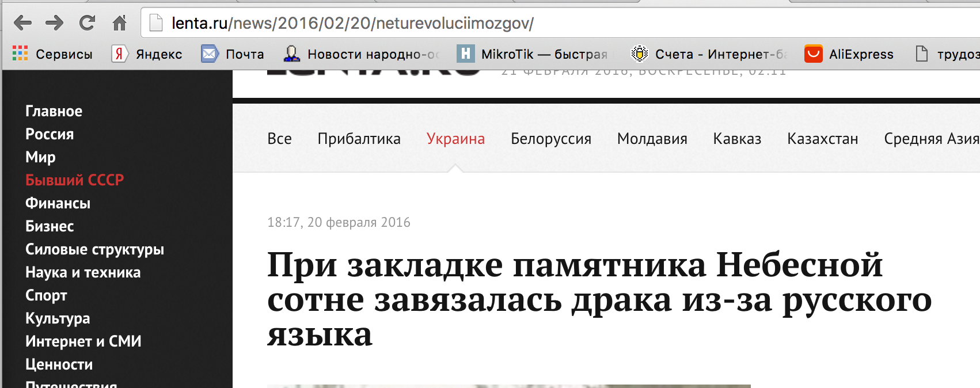This screenshot has height=388, width=980.
Task: Click the browser forward arrow
Action: click(x=55, y=23)
